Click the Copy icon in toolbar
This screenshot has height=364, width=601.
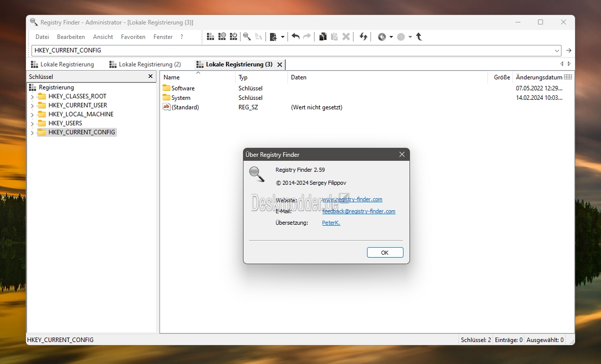(323, 36)
